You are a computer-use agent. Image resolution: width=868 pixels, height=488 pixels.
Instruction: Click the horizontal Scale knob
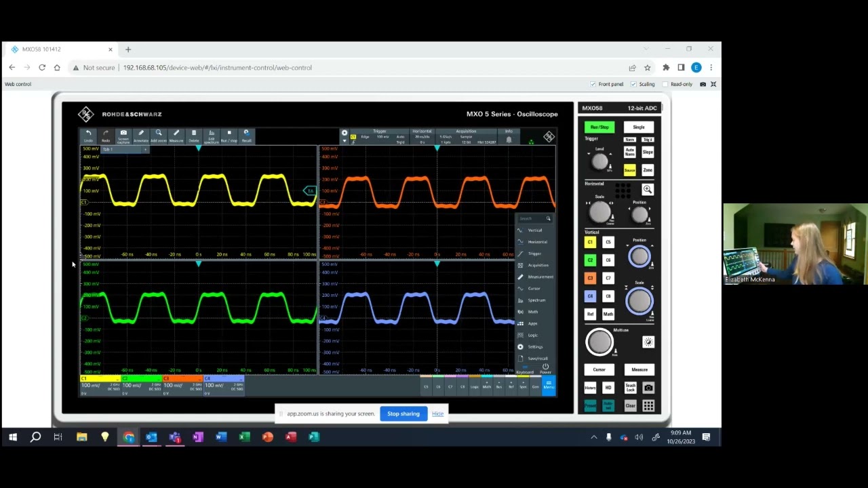point(599,212)
